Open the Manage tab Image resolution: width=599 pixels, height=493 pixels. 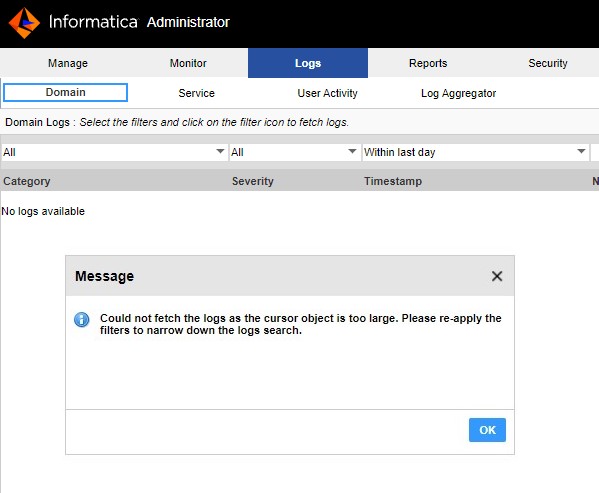[68, 63]
